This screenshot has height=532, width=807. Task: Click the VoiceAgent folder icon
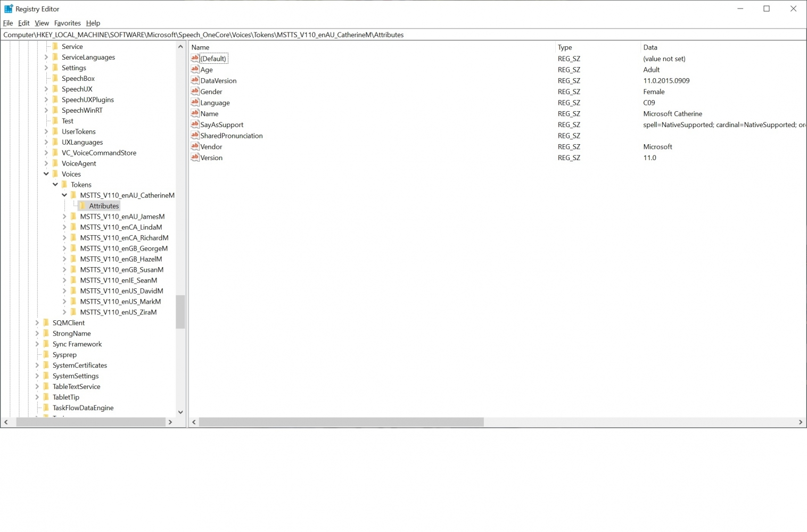[55, 163]
